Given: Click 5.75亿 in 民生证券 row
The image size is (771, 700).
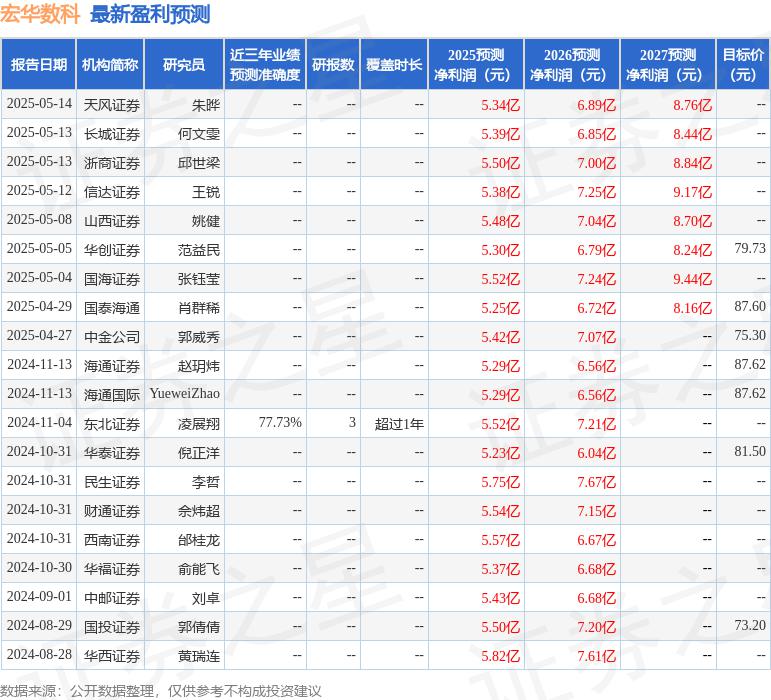Looking at the screenshot, I should pos(501,482).
